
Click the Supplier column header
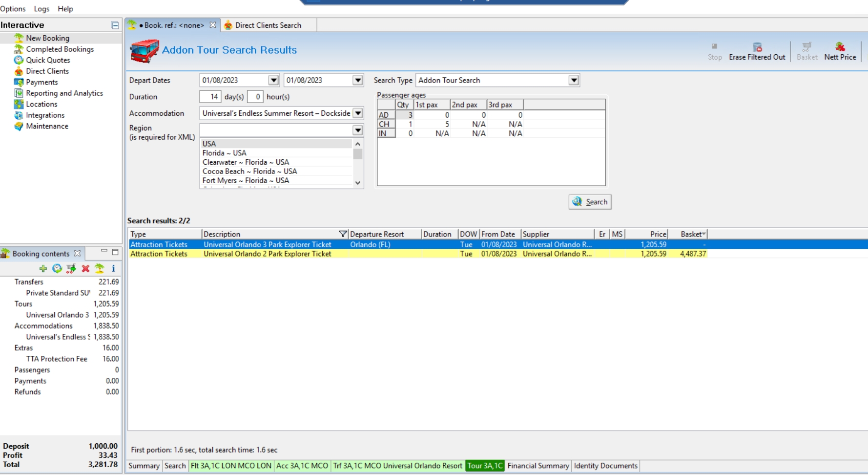tap(558, 234)
